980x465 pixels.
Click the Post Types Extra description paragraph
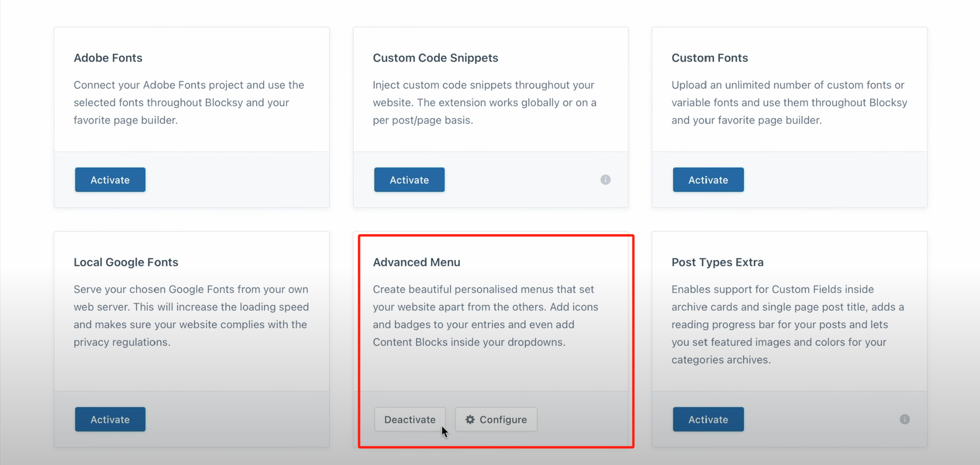click(788, 324)
